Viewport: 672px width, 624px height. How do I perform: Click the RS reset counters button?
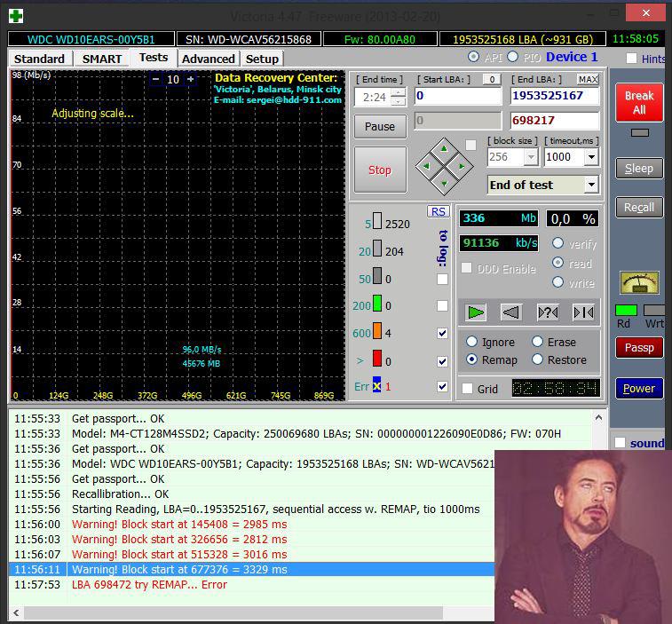coord(438,211)
